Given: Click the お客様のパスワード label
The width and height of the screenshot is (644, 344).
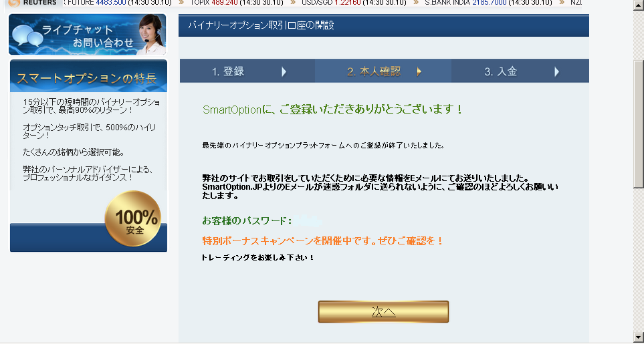Looking at the screenshot, I should 247,221.
